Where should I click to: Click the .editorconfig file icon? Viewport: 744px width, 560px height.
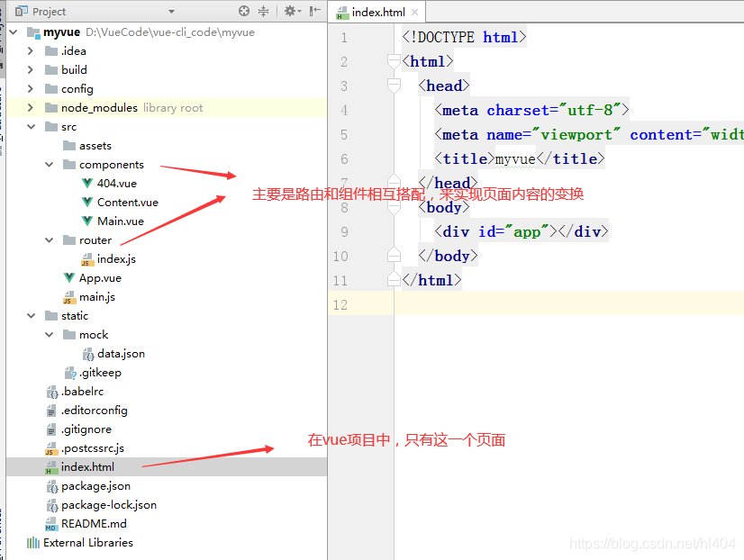[x=51, y=411]
